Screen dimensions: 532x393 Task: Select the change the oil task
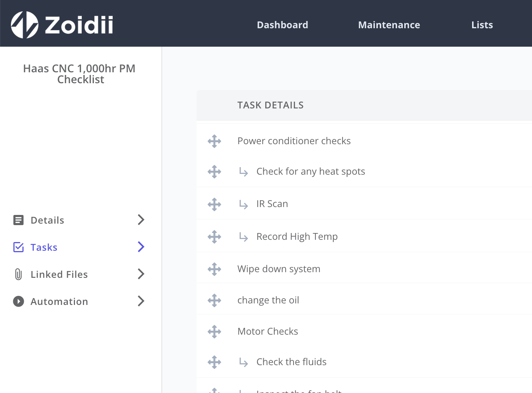[x=268, y=300]
